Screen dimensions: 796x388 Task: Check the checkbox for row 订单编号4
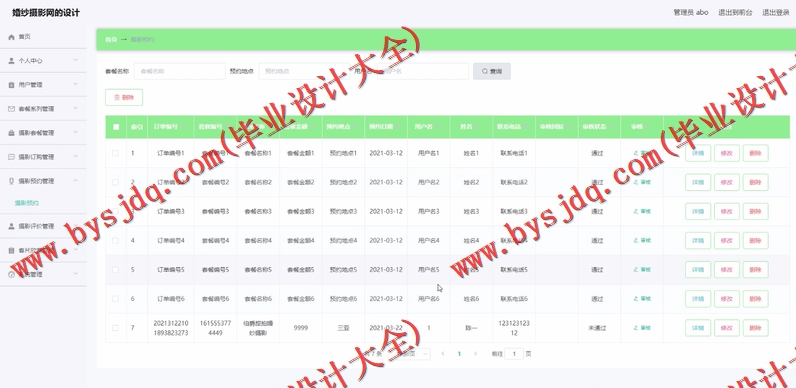click(115, 240)
